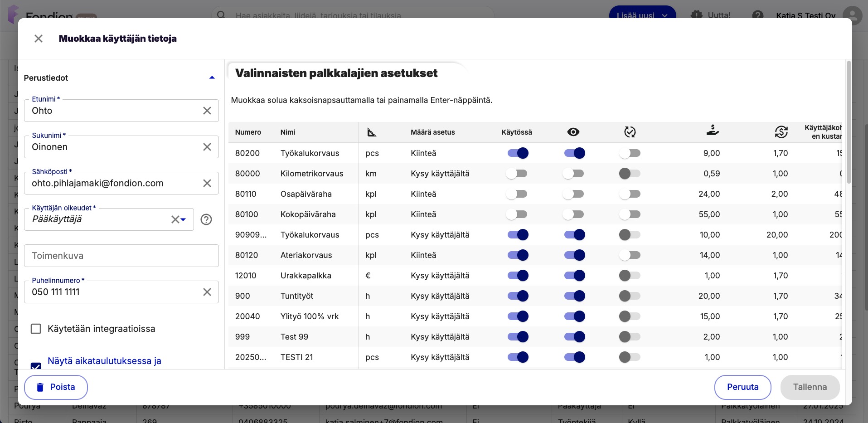The height and width of the screenshot is (423, 868).
Task: Sort by Nimi column header
Action: [288, 132]
